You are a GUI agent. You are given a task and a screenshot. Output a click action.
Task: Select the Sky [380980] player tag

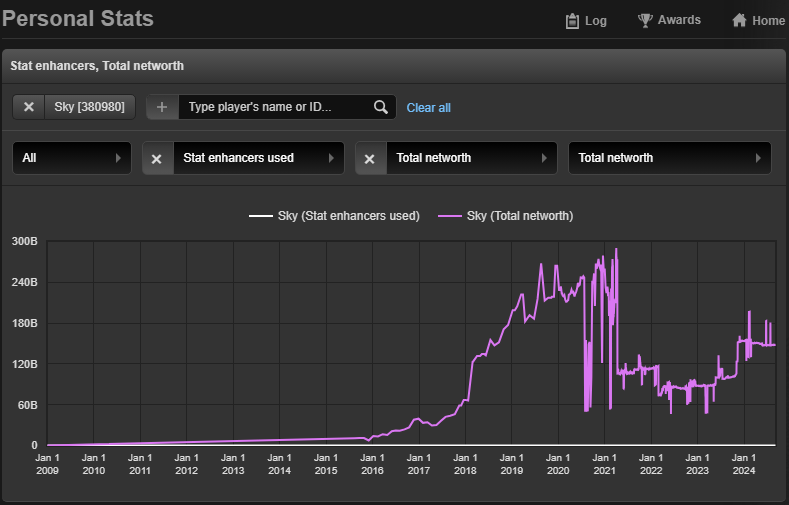tap(89, 107)
